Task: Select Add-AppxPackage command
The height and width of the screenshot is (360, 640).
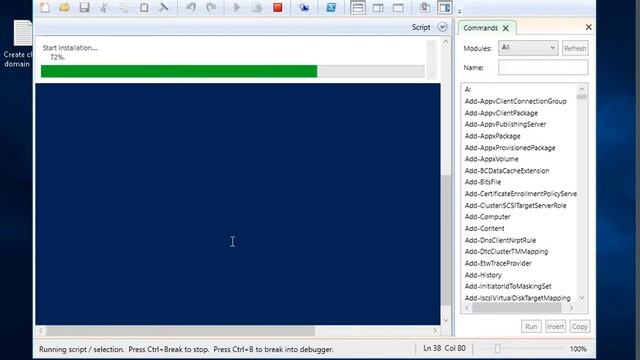Action: (492, 136)
